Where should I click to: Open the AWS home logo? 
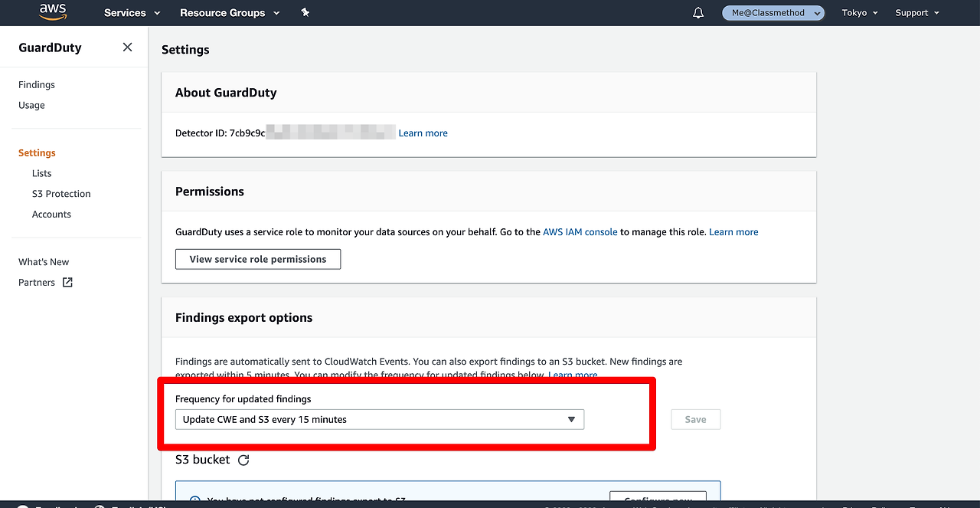pos(53,12)
